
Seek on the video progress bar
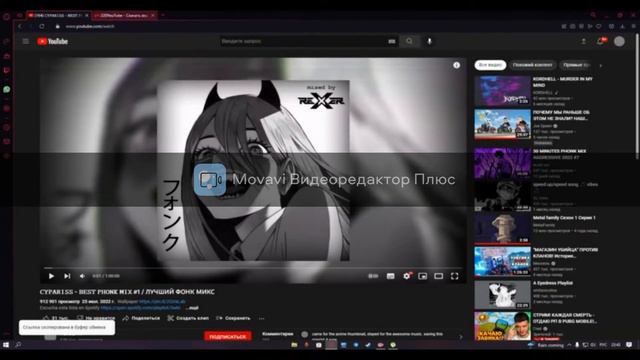[x=253, y=268]
